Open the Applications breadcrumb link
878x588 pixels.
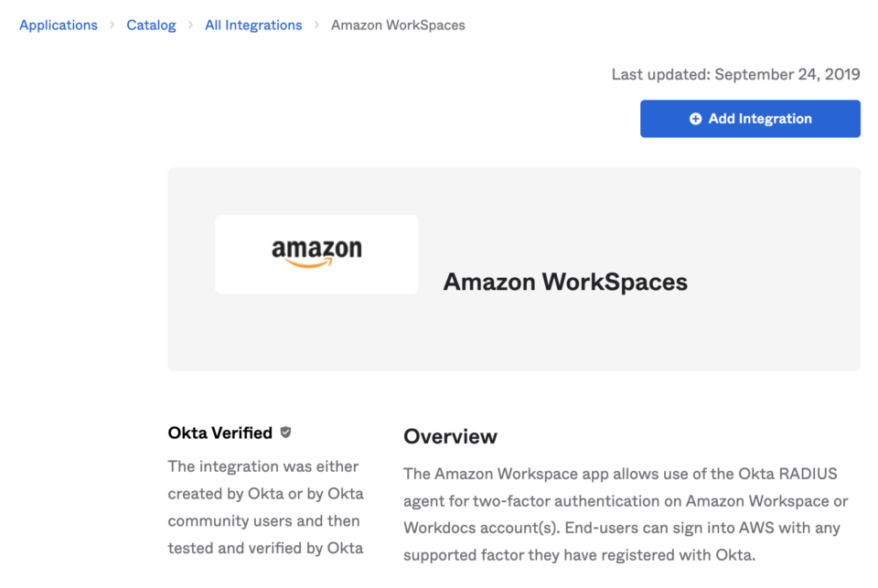click(58, 25)
